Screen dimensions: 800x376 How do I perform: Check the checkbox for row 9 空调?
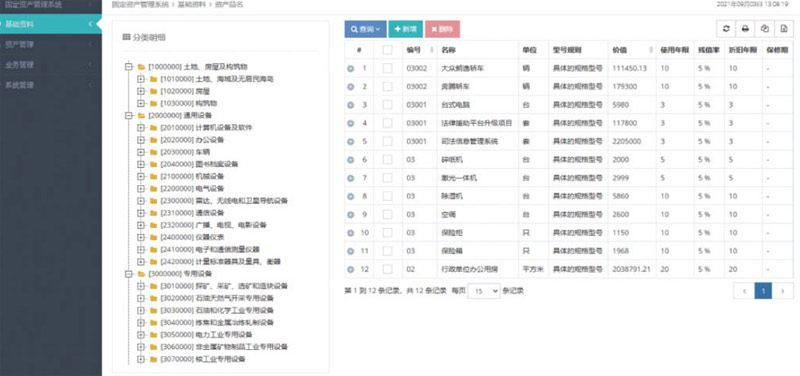click(x=388, y=214)
